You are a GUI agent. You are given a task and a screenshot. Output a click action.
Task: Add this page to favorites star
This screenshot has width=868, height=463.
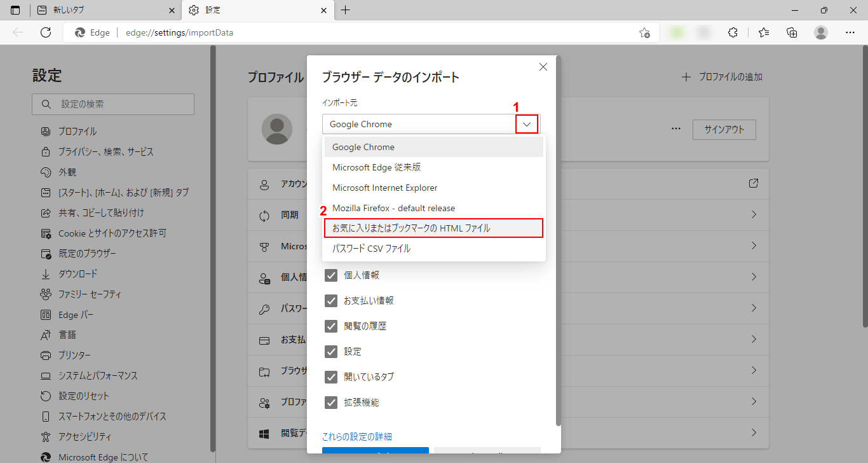644,32
